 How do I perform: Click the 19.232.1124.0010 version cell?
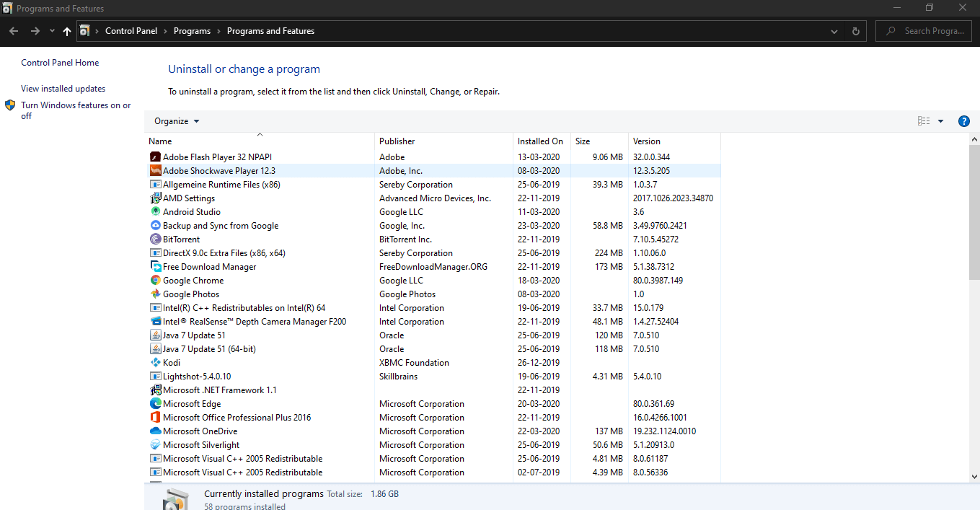[x=664, y=431]
